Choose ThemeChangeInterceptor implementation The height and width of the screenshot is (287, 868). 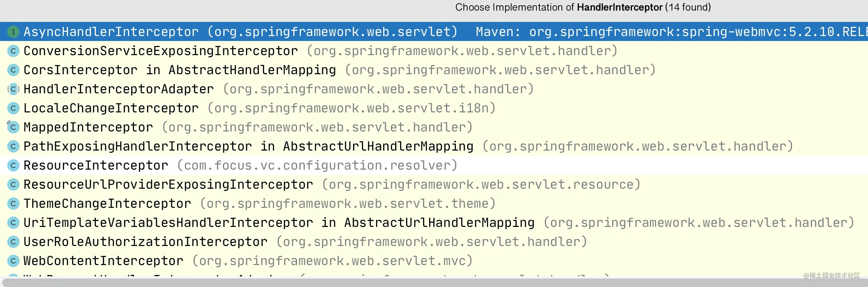coord(434,204)
